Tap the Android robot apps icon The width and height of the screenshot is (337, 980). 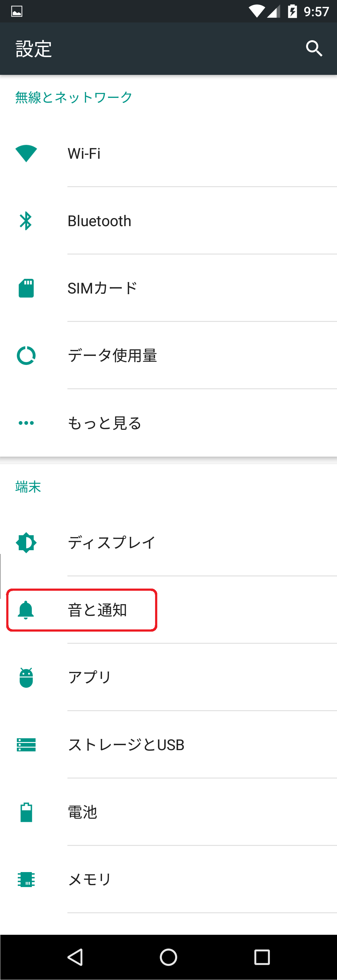click(x=26, y=677)
